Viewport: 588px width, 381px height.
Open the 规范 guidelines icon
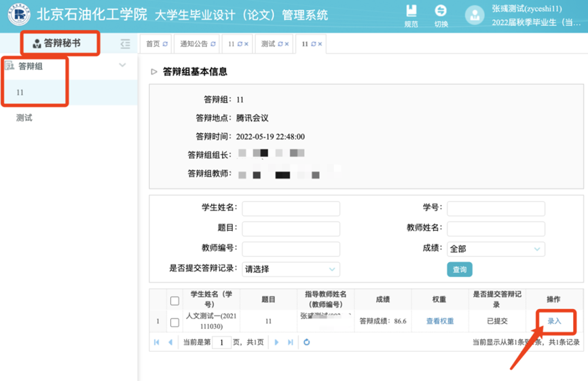coord(411,15)
